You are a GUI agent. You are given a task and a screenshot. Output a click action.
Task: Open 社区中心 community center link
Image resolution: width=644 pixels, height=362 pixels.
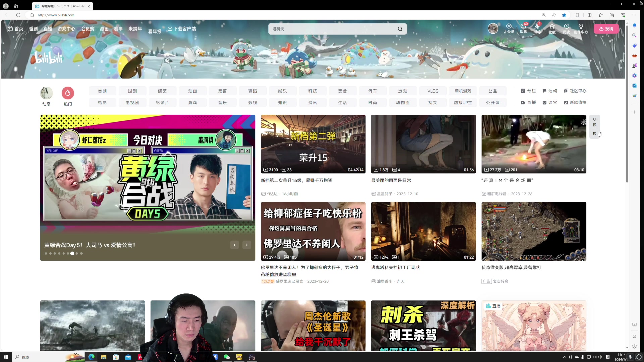pyautogui.click(x=575, y=91)
